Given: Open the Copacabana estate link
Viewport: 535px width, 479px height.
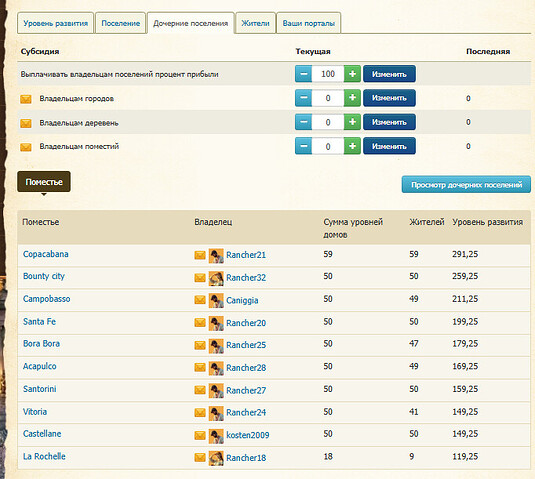Looking at the screenshot, I should (x=46, y=254).
